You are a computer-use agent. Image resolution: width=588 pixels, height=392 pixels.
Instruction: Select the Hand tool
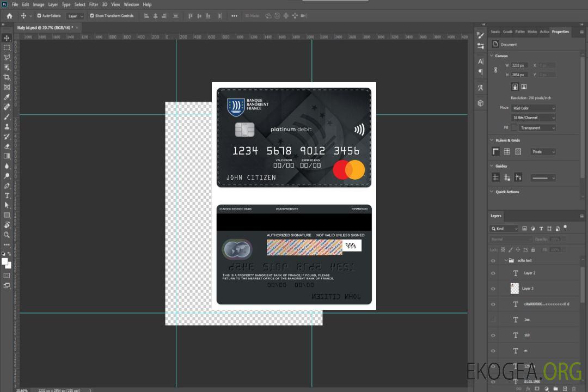tap(7, 225)
